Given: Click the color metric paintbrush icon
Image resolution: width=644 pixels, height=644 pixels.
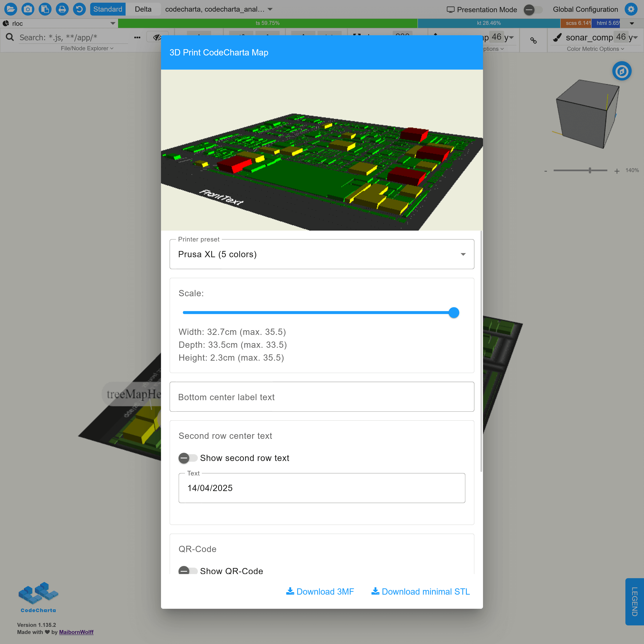Looking at the screenshot, I should coord(557,37).
